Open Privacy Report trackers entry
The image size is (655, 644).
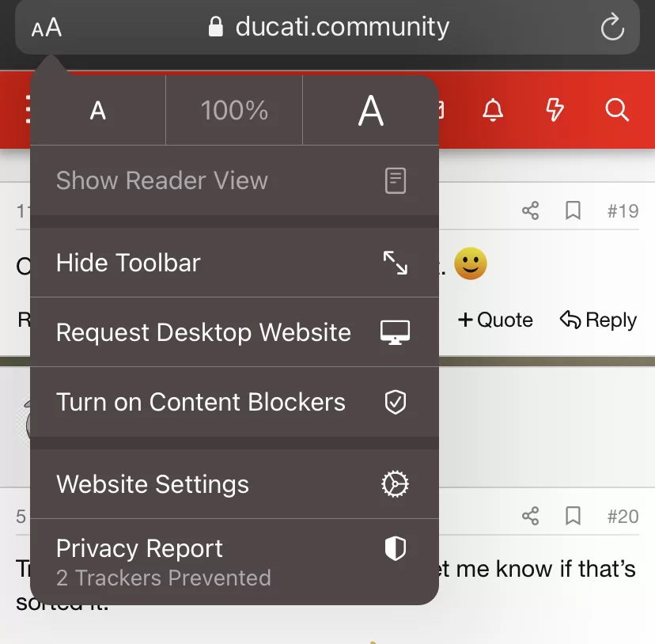pyautogui.click(x=234, y=562)
